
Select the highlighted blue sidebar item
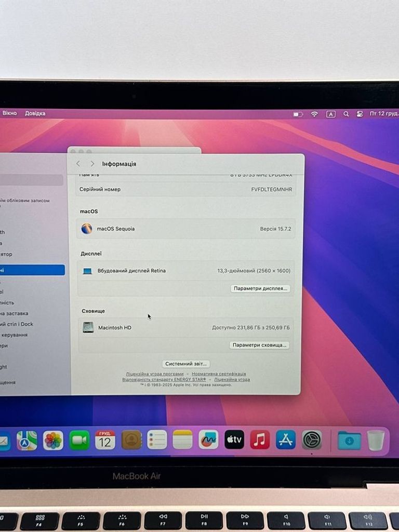point(32,270)
